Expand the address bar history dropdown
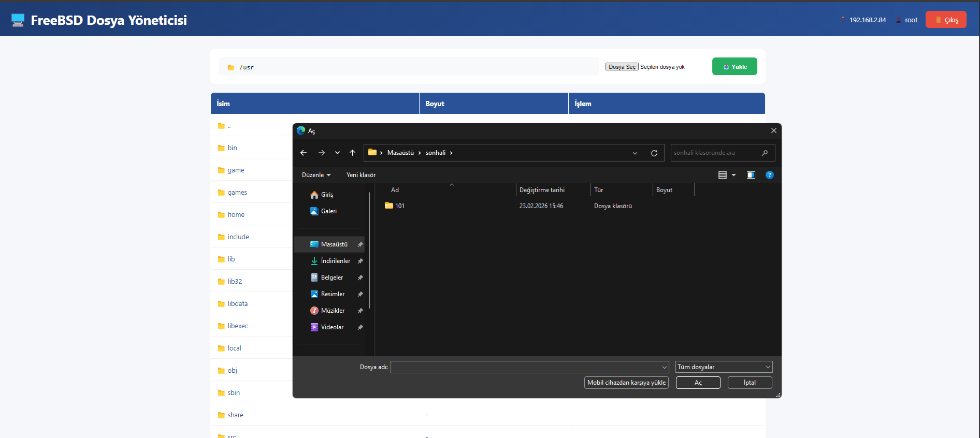The image size is (980, 438). click(635, 153)
